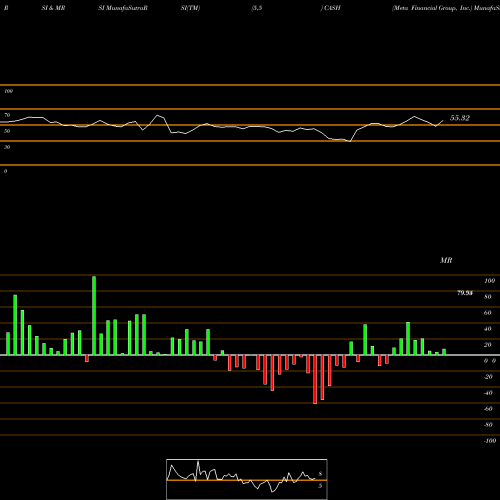This screenshot has height=500, width=500.
Task: Click the 40 label on MR axis
Action: (488, 329)
